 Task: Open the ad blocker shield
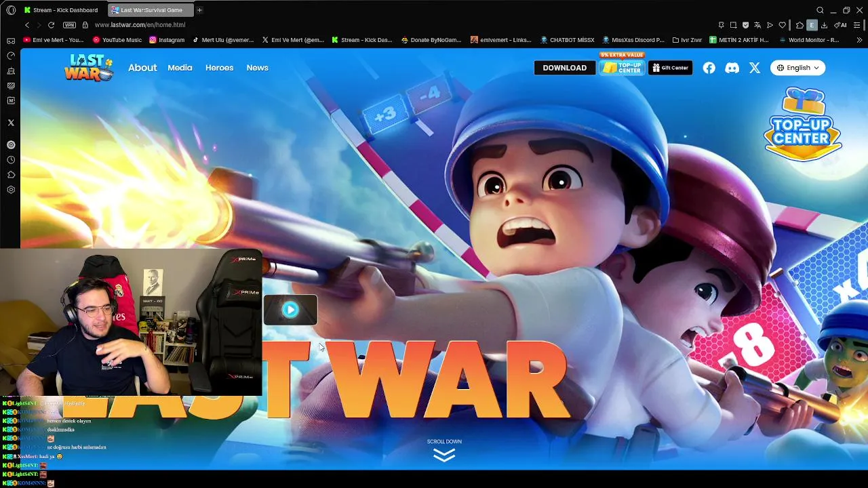pos(745,25)
